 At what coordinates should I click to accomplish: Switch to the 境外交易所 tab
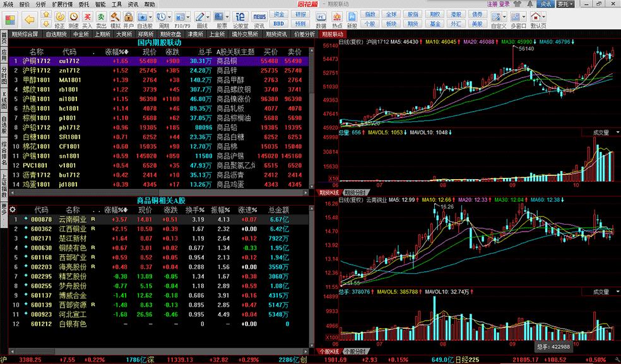[245, 34]
